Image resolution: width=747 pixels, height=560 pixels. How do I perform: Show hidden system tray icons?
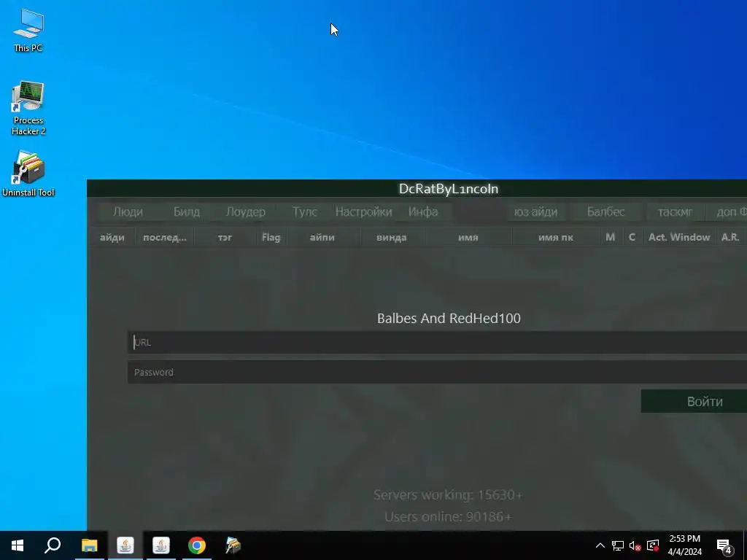tap(600, 545)
